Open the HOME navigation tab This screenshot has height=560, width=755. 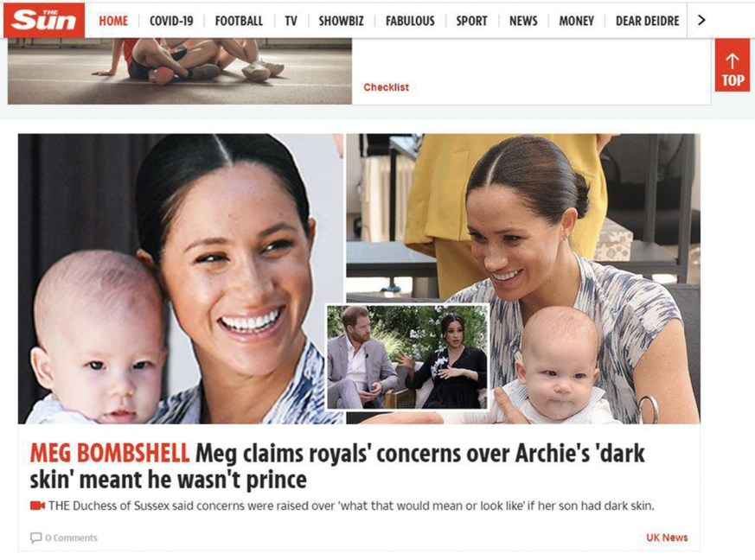(x=113, y=21)
